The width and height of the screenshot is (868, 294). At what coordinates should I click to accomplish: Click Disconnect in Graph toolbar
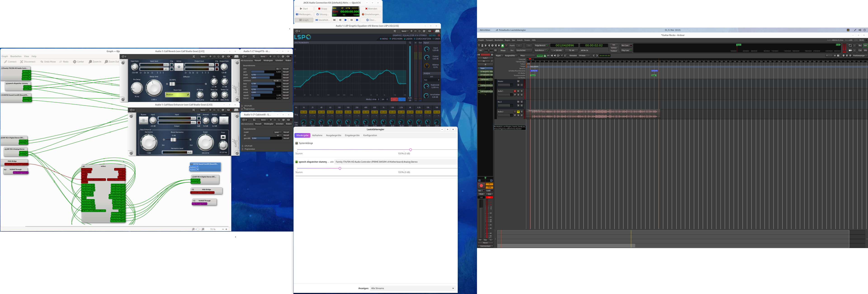click(x=28, y=62)
